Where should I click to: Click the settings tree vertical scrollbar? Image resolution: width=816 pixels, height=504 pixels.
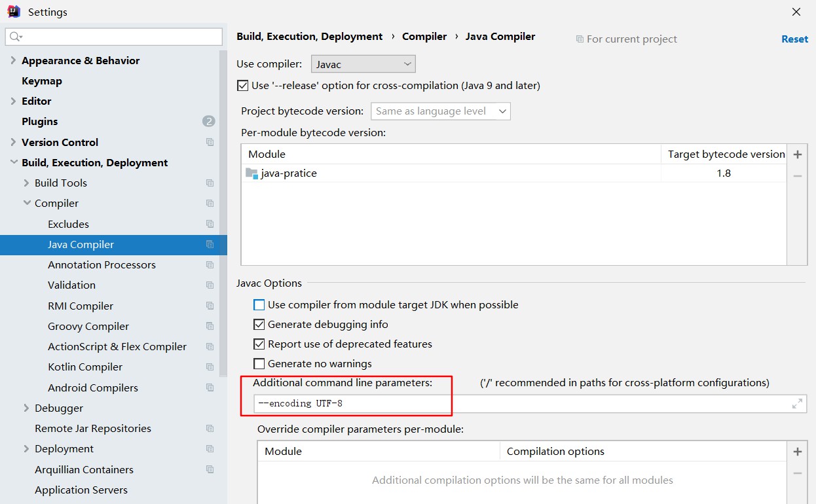223,196
